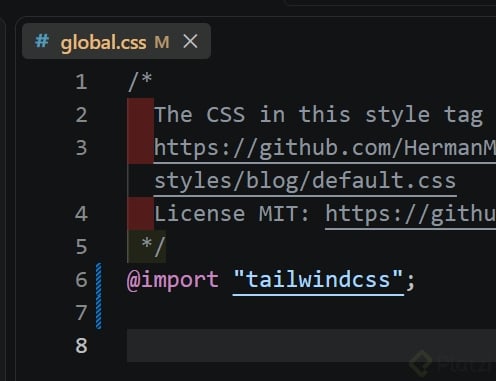
Task: Select the global.css editor tab
Action: pyautogui.click(x=116, y=41)
